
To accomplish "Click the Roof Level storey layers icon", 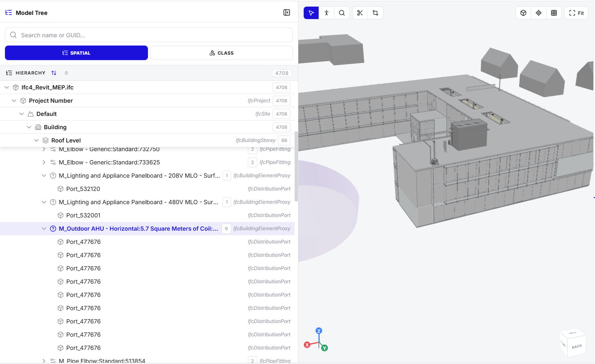I will click(x=46, y=140).
